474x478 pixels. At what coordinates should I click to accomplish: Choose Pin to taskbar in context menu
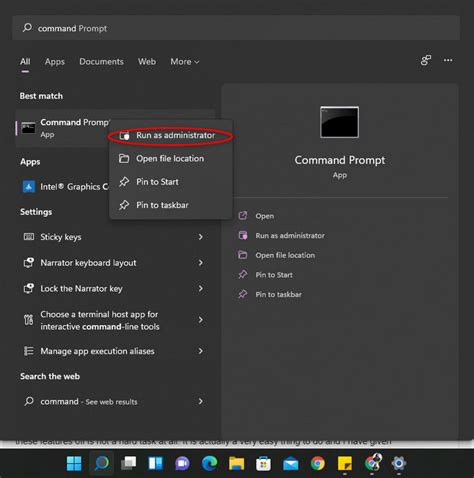click(171, 205)
